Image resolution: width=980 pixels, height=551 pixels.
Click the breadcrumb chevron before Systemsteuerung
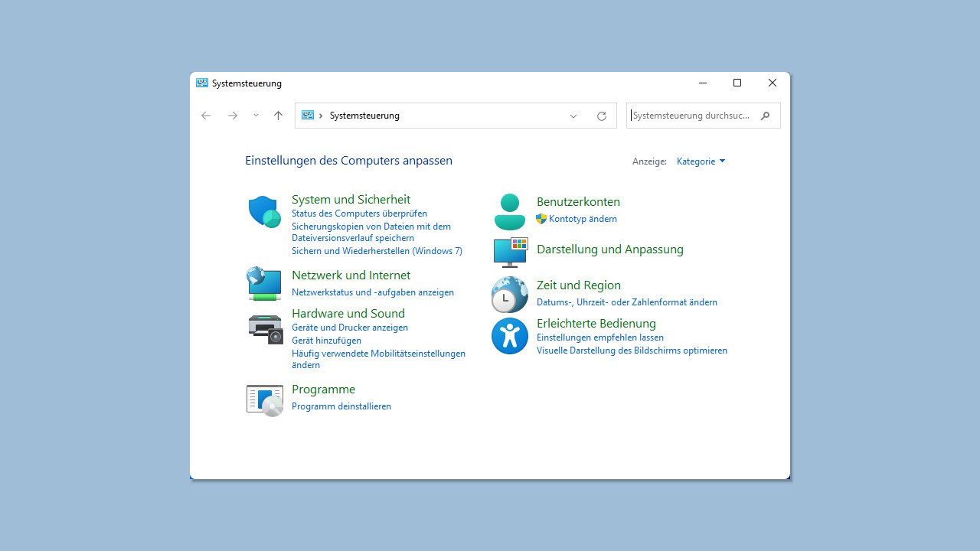(x=321, y=116)
